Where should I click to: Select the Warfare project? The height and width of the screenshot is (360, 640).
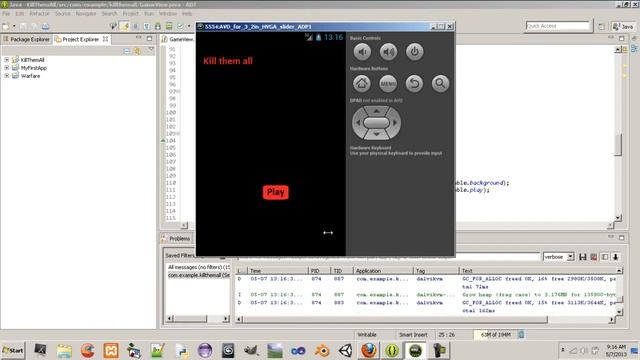tap(30, 76)
